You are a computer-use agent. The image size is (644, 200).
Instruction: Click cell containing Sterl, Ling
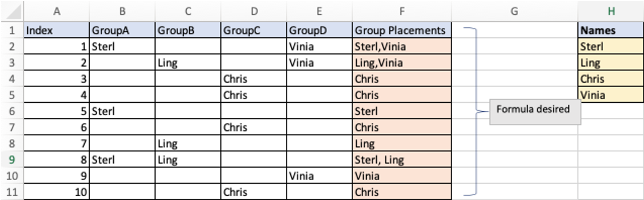pos(402,160)
